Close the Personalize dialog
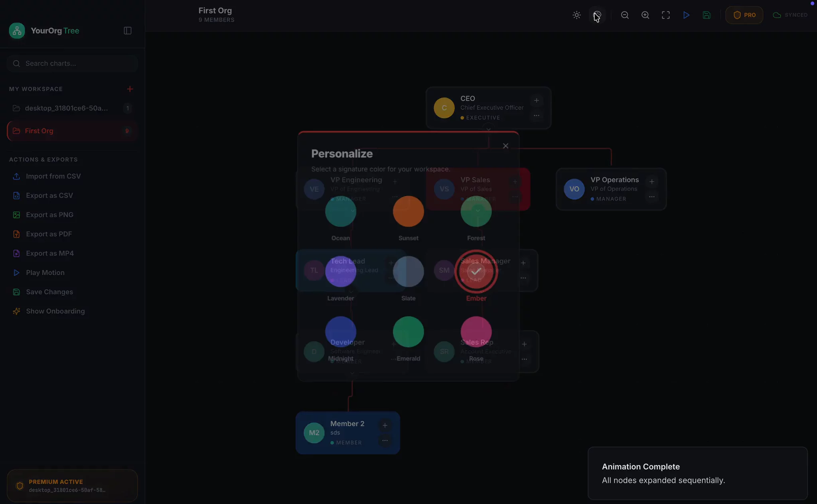The height and width of the screenshot is (504, 817). click(x=505, y=146)
